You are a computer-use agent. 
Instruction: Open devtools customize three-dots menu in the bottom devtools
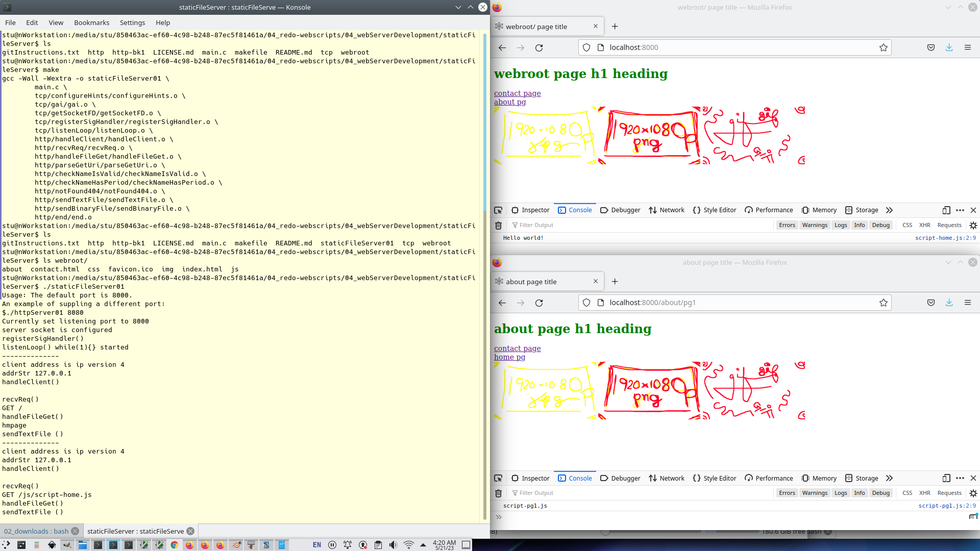(960, 478)
